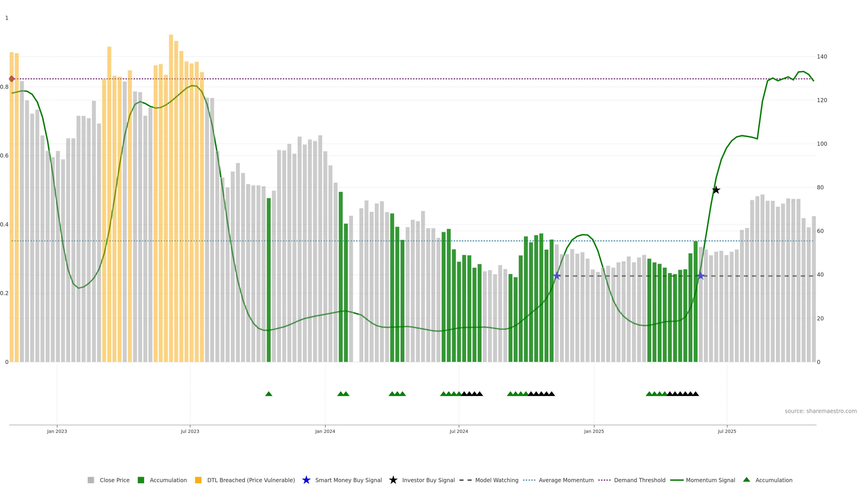
Task: Click the Jan 2023 x-axis label
Action: (57, 432)
